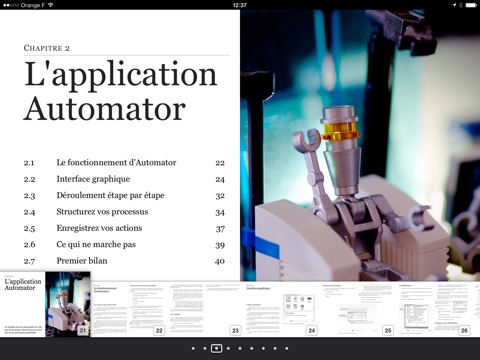The image size is (480, 360).
Task: Jump to the last chapter dot
Action: (287, 348)
